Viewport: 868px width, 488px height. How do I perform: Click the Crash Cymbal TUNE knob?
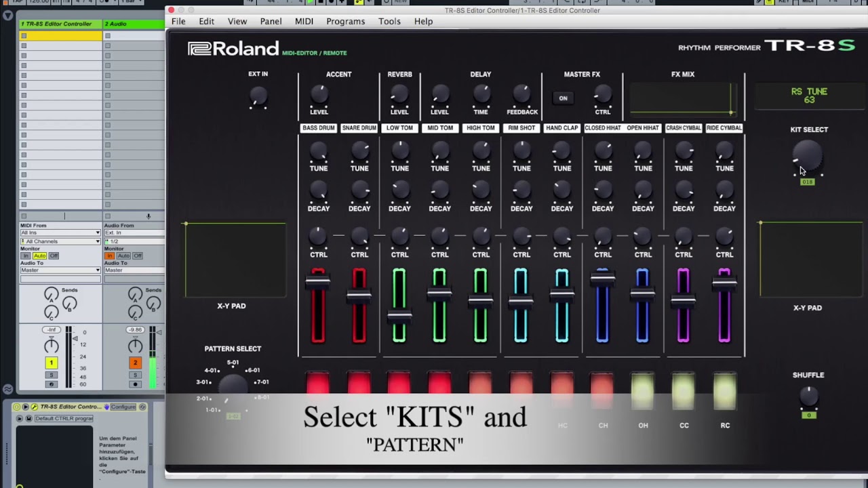tap(684, 151)
